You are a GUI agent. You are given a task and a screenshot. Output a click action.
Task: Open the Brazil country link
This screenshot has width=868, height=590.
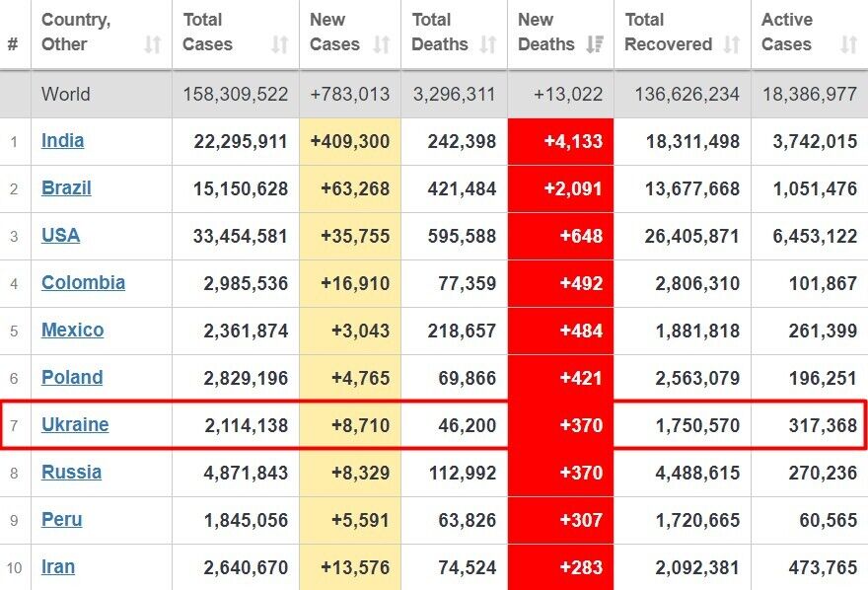tap(66, 188)
